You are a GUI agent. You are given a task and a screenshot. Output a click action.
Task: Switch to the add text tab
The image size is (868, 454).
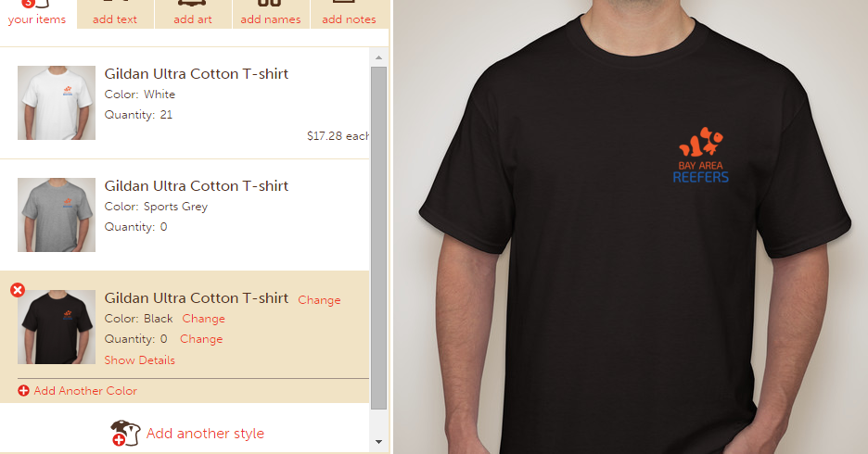(115, 15)
